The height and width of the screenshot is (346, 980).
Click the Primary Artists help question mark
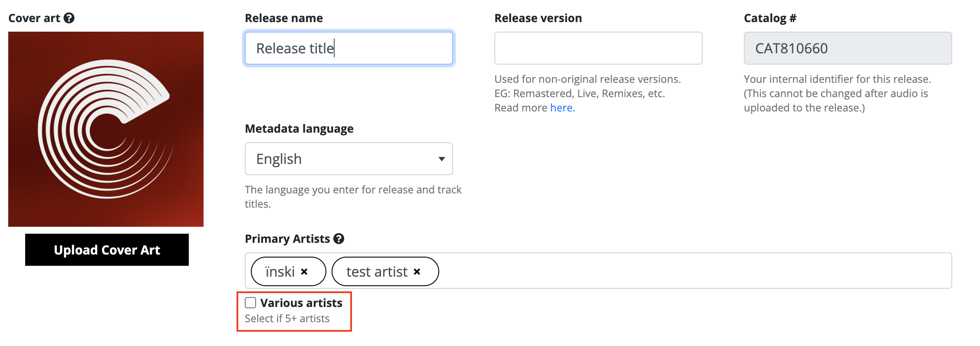[339, 239]
